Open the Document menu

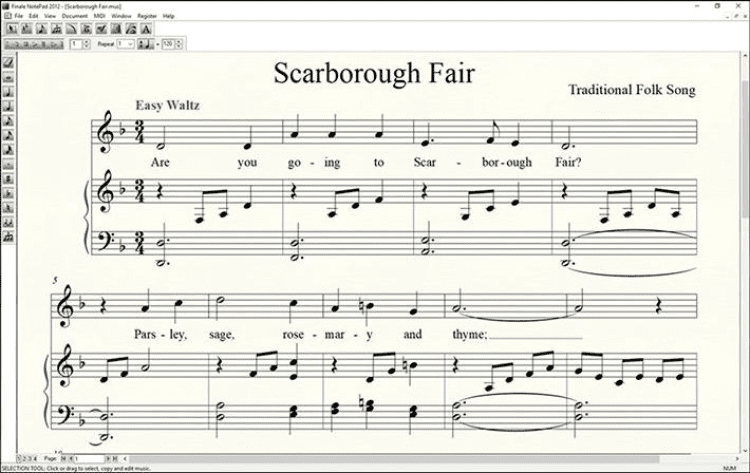[x=75, y=16]
